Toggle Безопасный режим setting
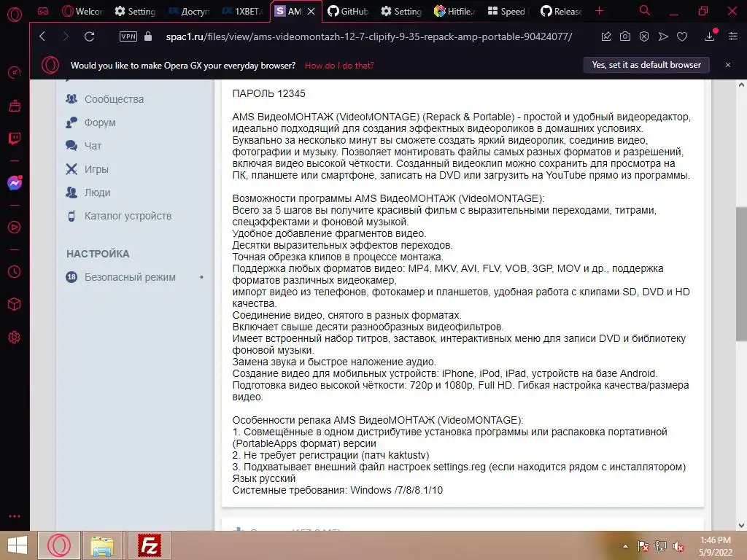747x560 pixels. coord(135,276)
